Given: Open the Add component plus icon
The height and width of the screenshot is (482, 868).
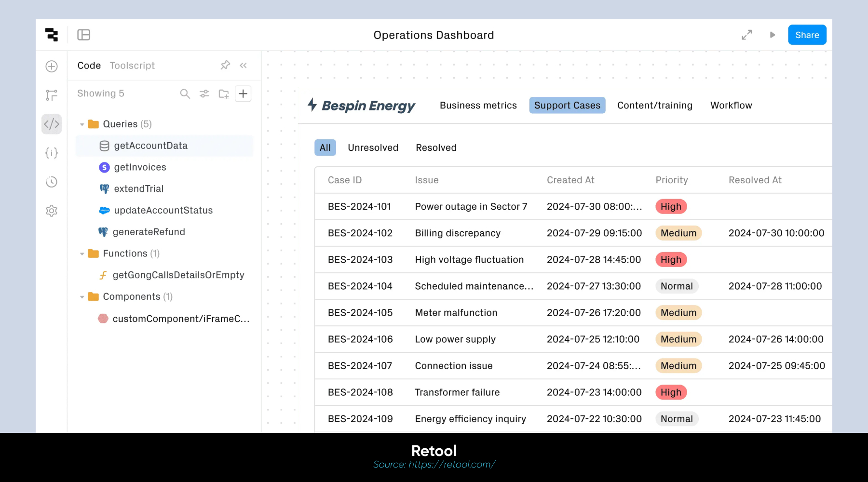Looking at the screenshot, I should tap(52, 66).
